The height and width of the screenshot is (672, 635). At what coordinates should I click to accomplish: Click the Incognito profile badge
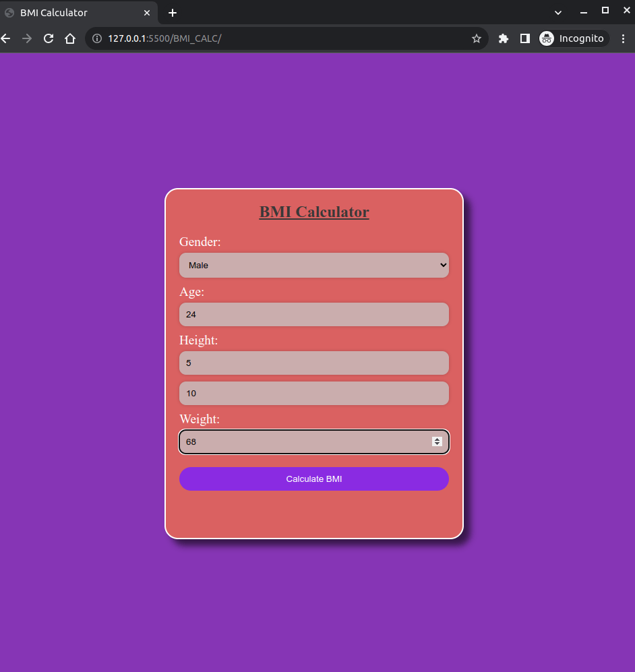[573, 38]
